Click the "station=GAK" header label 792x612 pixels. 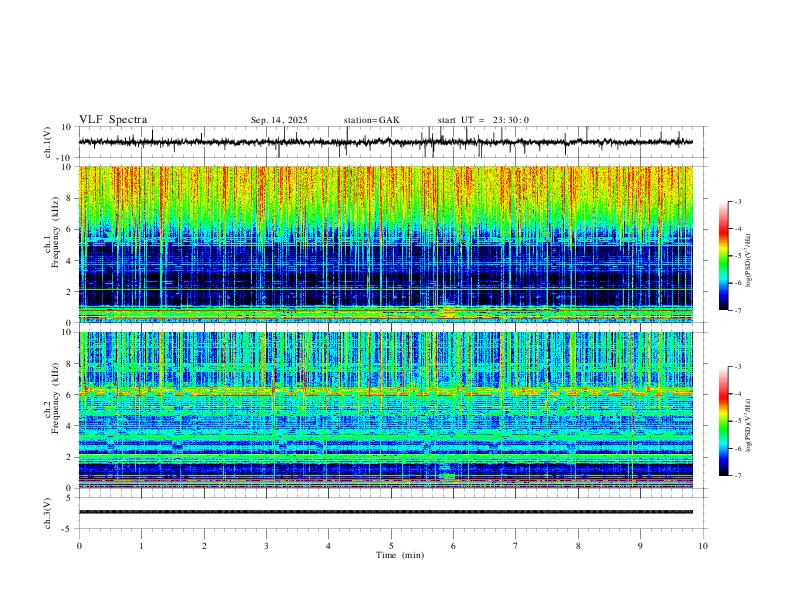tap(371, 120)
